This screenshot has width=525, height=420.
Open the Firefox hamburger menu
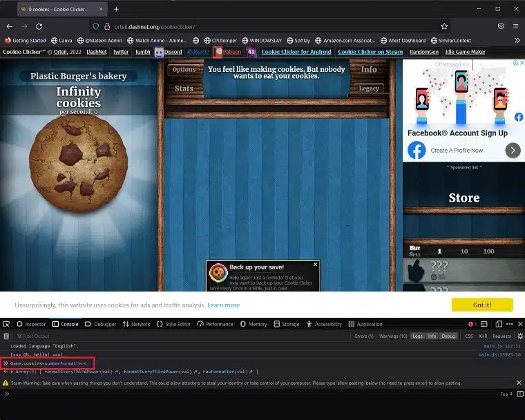(x=515, y=26)
